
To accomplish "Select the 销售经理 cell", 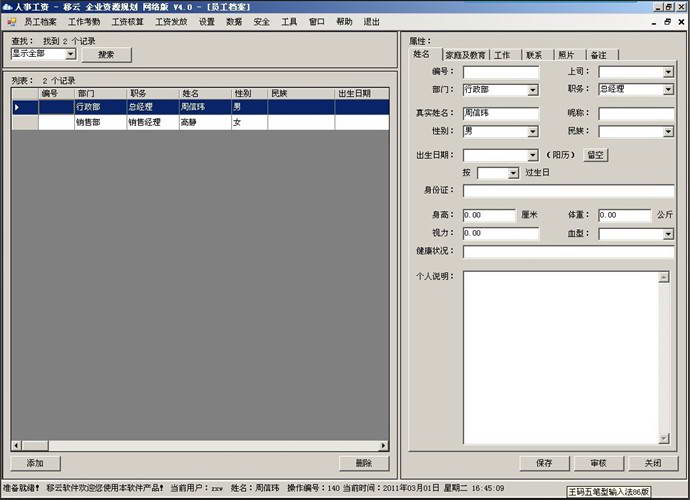I will point(153,122).
